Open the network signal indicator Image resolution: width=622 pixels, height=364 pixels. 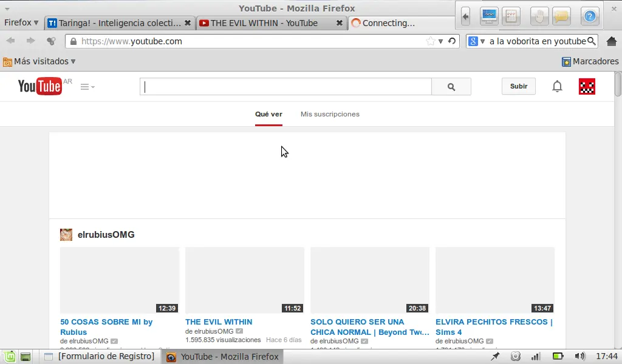pyautogui.click(x=536, y=357)
